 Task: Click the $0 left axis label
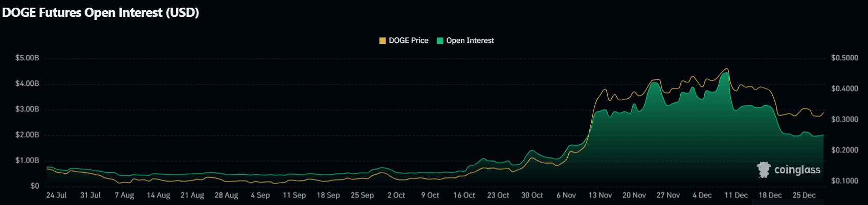34,186
